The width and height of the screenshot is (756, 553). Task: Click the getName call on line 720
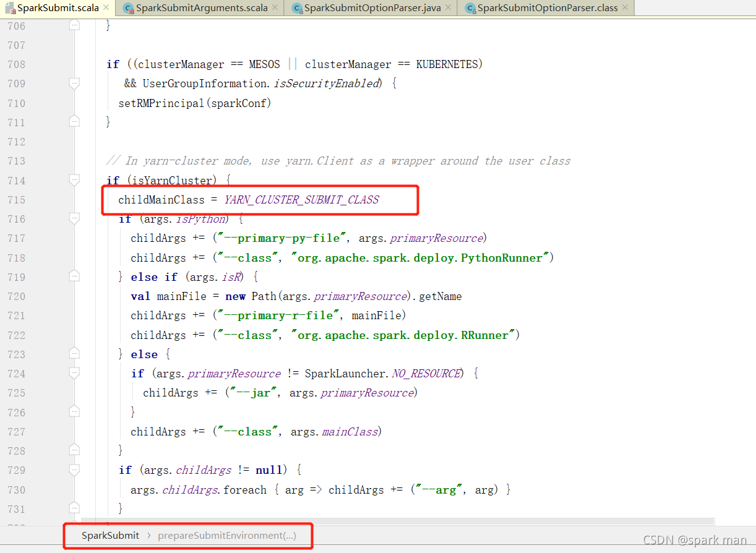pyautogui.click(x=440, y=296)
